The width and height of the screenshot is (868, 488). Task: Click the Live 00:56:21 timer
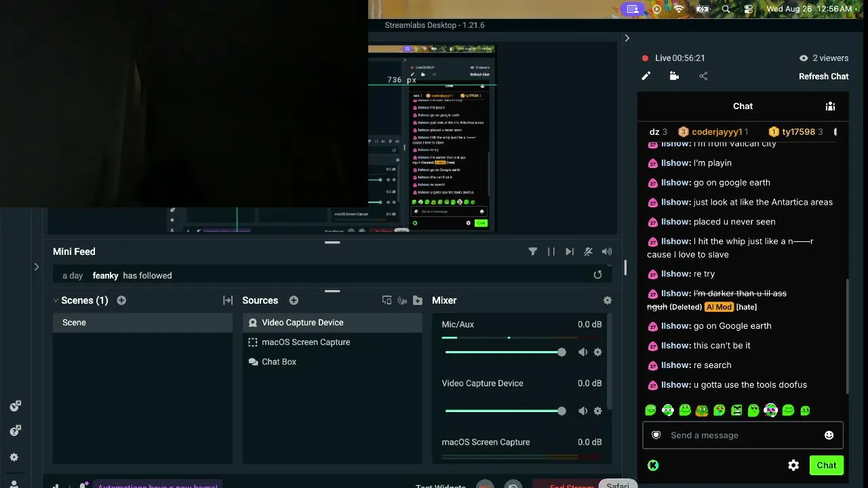(680, 58)
